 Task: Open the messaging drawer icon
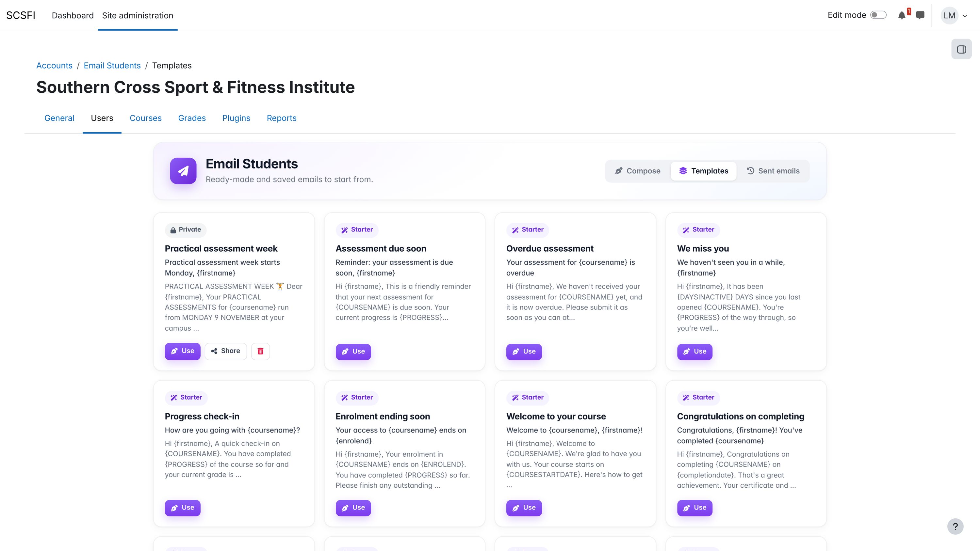[x=920, y=15]
